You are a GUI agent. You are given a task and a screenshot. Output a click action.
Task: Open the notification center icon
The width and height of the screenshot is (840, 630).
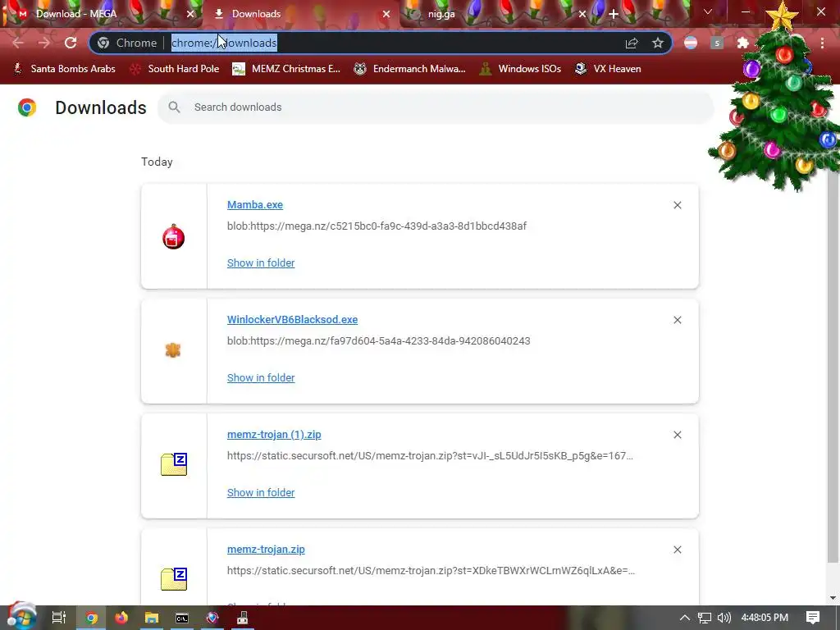(x=813, y=618)
